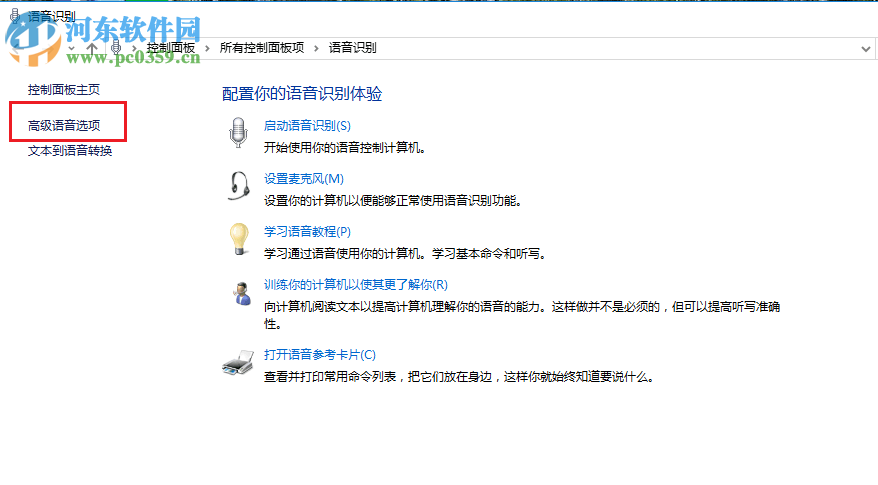Click 所有控制面板项 breadcrumb
The image size is (878, 485).
[261, 48]
